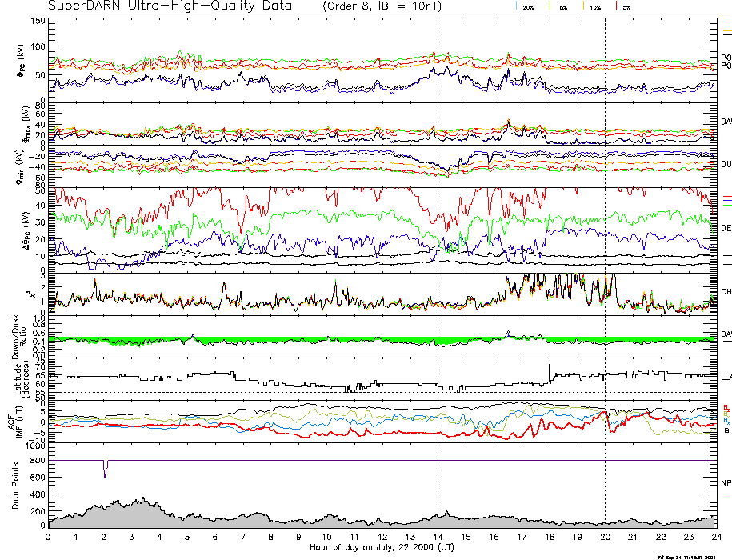Click the ACE IMF (nT) axis label
The image size is (732, 560).
tap(16, 421)
